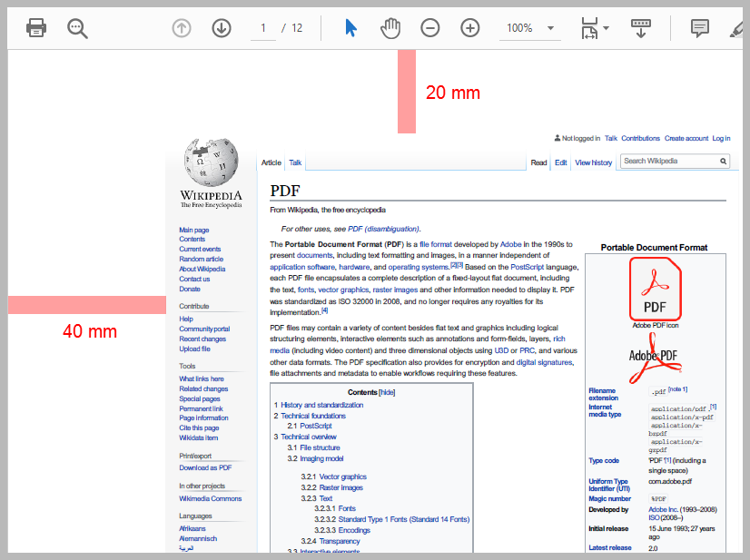The height and width of the screenshot is (560, 750).
Task: Click the PDF (disambiguation) link
Action: (383, 229)
